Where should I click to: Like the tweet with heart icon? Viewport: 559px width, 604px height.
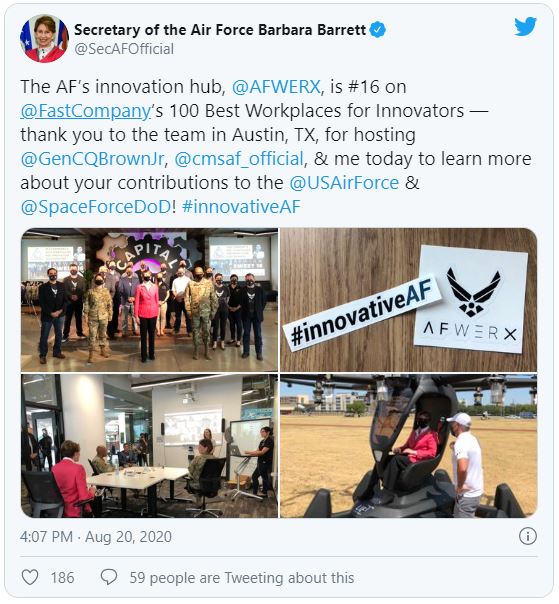pyautogui.click(x=30, y=577)
